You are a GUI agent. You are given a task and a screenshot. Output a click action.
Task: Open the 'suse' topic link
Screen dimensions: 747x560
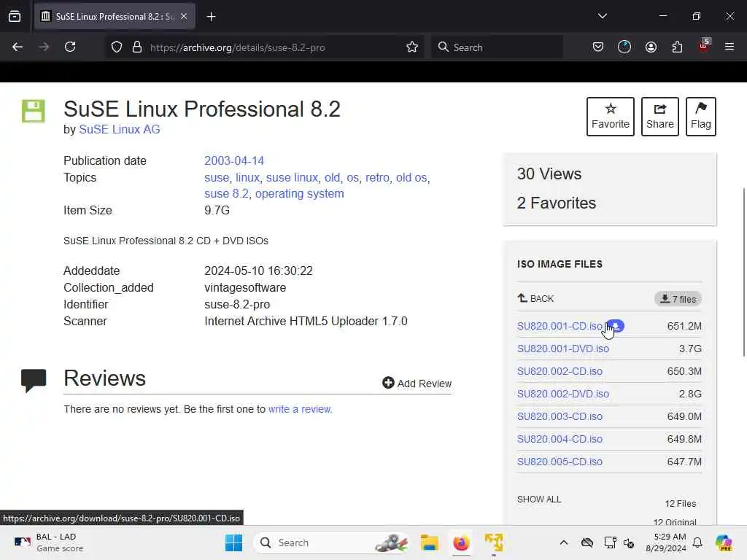tap(217, 178)
